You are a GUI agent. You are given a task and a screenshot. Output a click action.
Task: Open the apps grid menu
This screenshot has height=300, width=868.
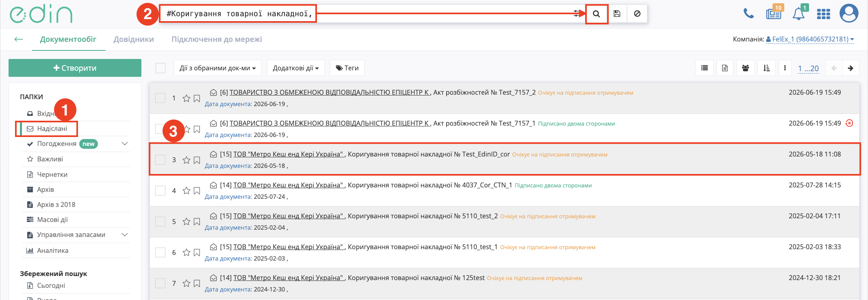coord(823,14)
